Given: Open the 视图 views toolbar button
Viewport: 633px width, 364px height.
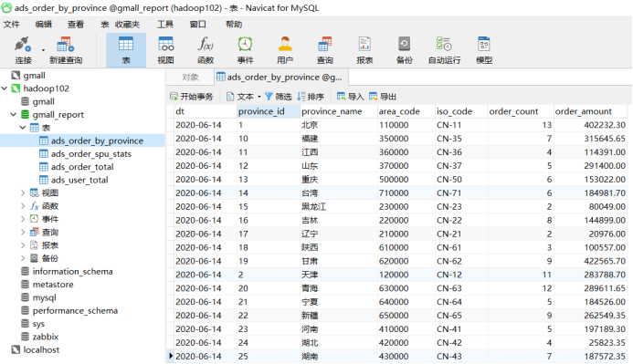Looking at the screenshot, I should tap(165, 50).
